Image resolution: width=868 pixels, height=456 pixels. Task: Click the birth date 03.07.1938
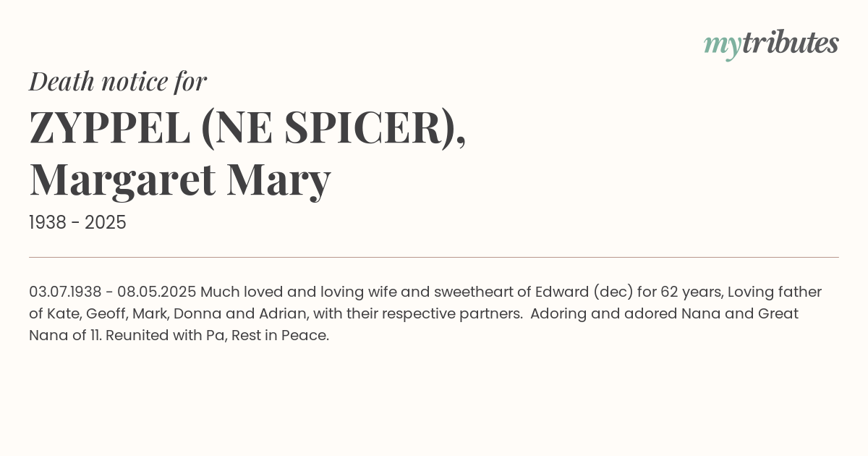click(65, 292)
